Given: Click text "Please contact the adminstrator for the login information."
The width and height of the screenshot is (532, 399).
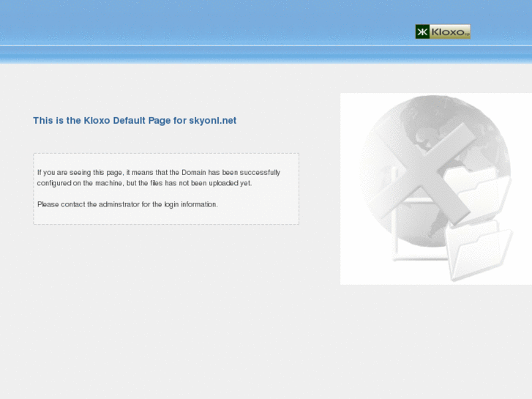Looking at the screenshot, I should (127, 204).
